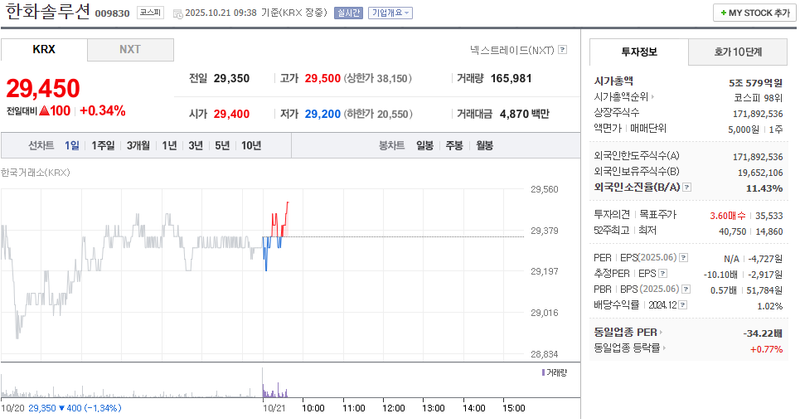Image resolution: width=800 pixels, height=419 pixels.
Task: Switch to the NXT exchange tab
Action: coord(130,49)
